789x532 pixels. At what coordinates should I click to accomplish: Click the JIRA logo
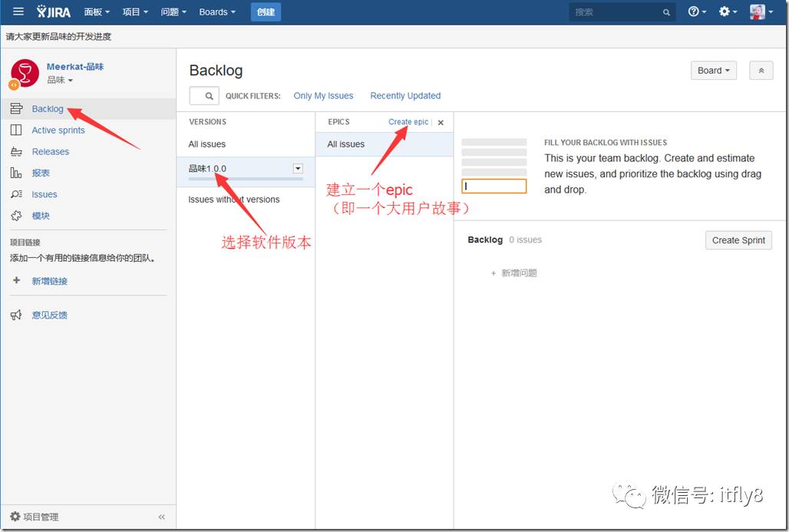[53, 12]
